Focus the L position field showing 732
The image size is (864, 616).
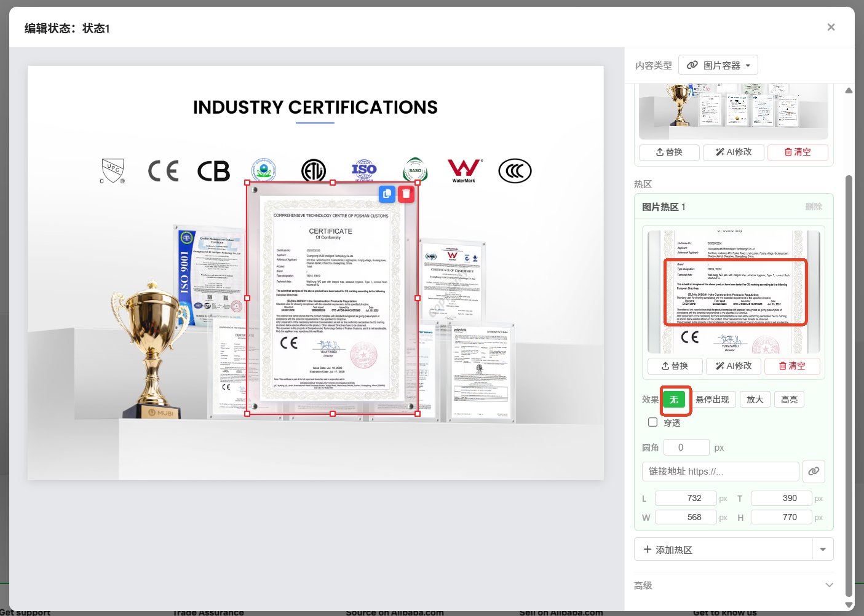pos(686,498)
